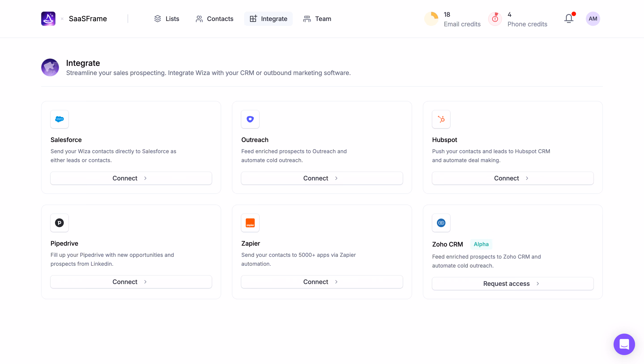Click the 'Send your contacts to 5000+ apps' description

[x=298, y=259]
